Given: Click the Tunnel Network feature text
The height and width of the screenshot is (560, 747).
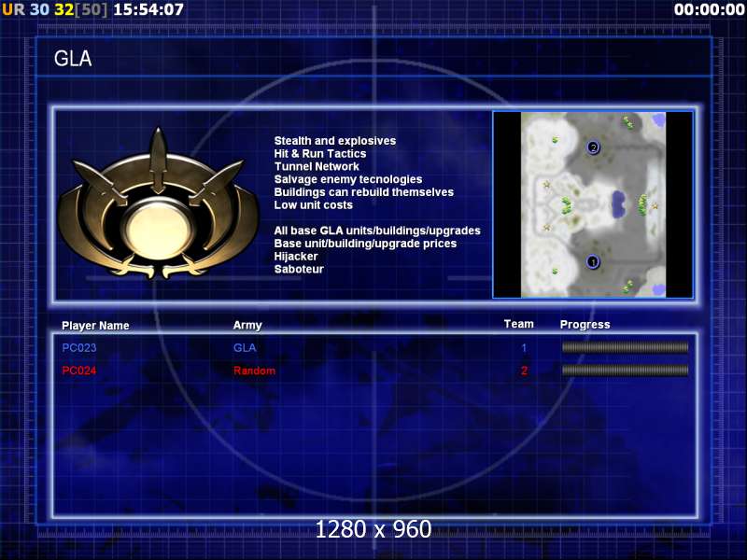Looking at the screenshot, I should [x=317, y=166].
